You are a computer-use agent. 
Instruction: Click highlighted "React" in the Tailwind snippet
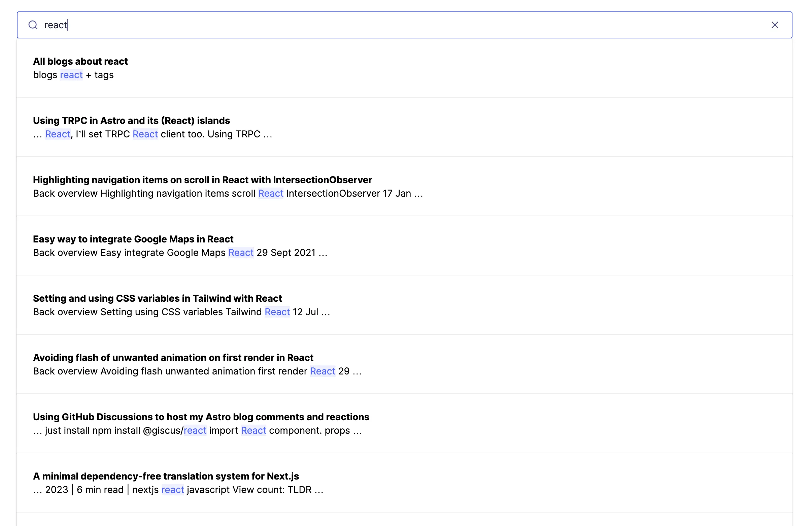coord(277,311)
